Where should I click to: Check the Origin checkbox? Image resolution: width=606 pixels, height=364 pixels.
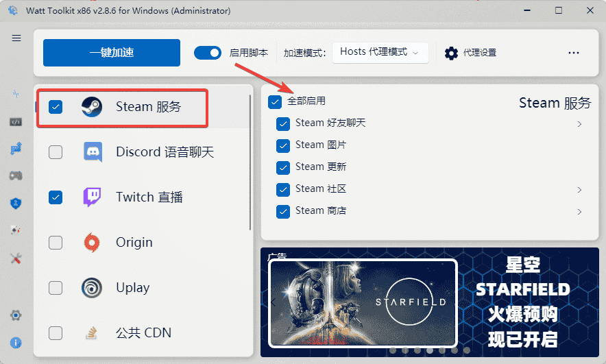(56, 243)
